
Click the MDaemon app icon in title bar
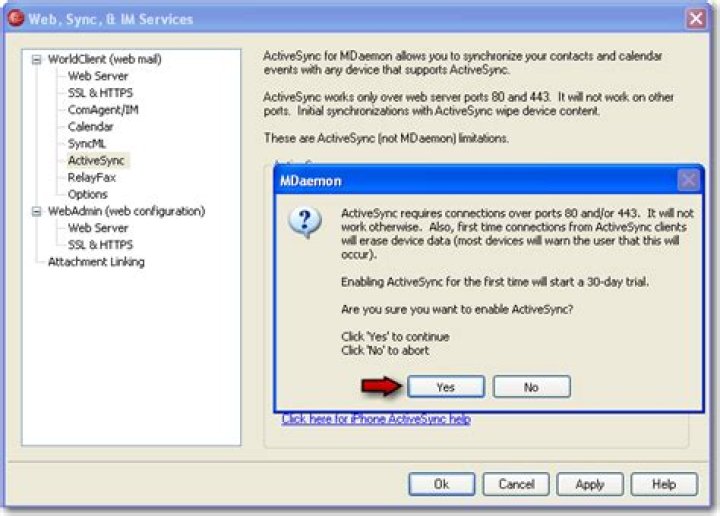[16, 18]
